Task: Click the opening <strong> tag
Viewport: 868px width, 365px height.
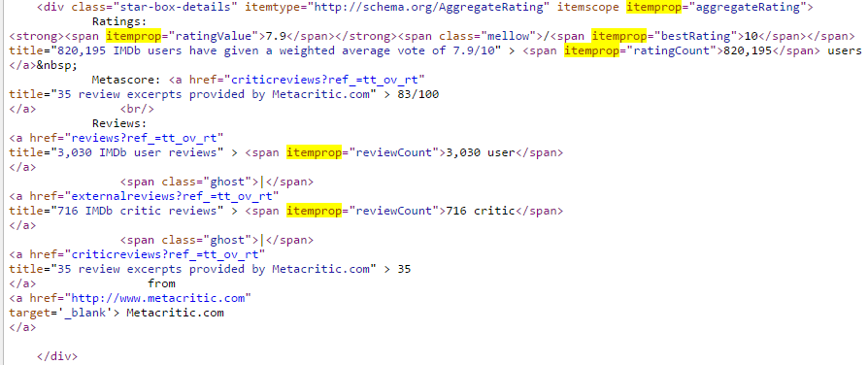Action: (x=37, y=36)
